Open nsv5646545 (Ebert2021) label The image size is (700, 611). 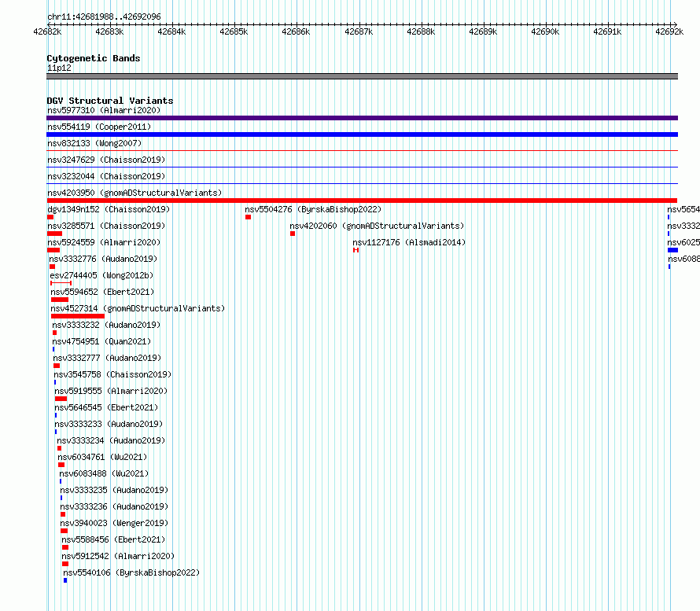(x=106, y=407)
